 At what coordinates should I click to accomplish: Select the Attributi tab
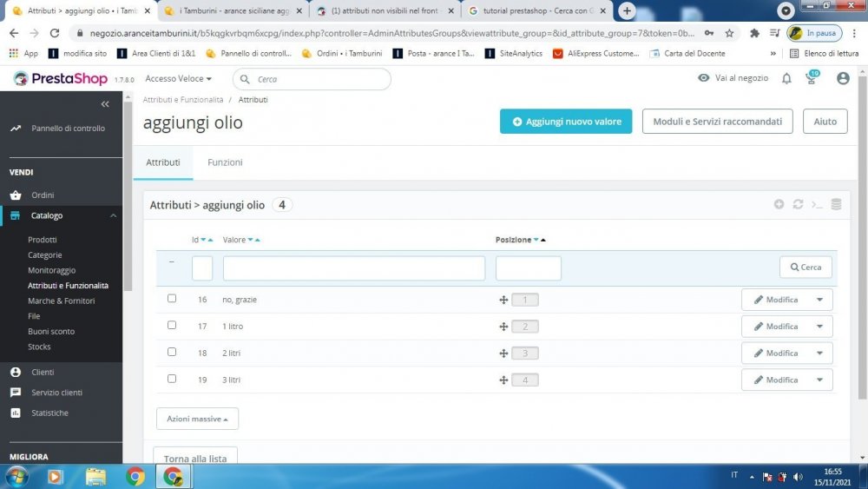point(163,162)
